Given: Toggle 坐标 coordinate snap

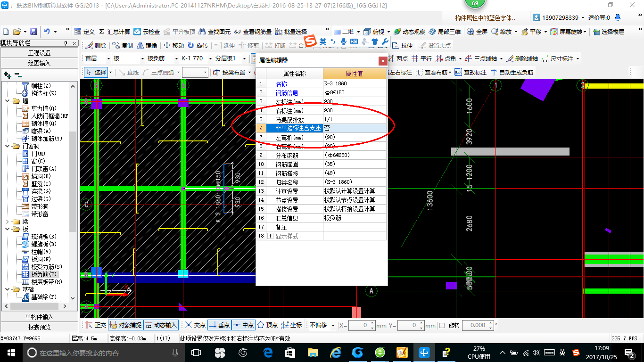Looking at the screenshot, I should click(291, 325).
